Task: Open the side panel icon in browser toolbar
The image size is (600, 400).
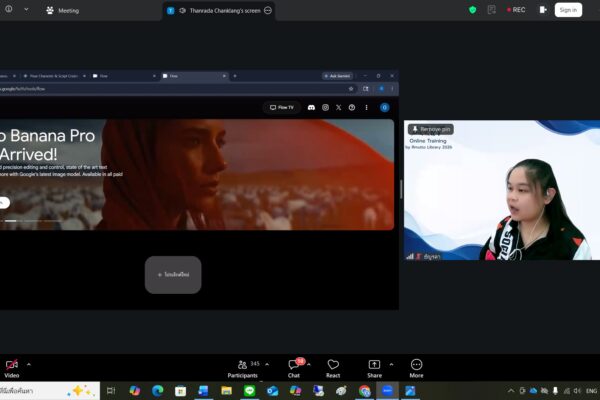Action: tap(366, 89)
